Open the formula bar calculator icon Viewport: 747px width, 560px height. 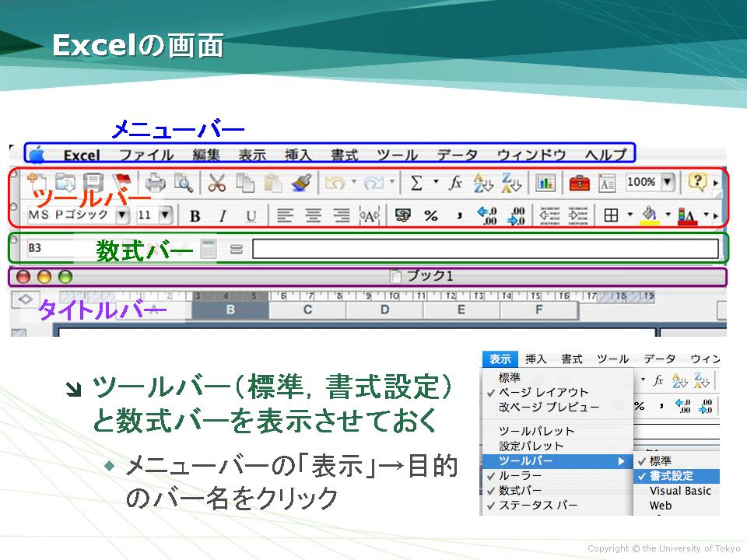pos(209,249)
